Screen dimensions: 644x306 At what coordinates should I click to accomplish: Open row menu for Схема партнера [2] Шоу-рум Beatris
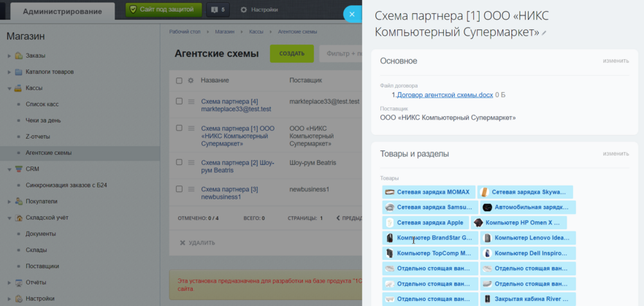(191, 163)
